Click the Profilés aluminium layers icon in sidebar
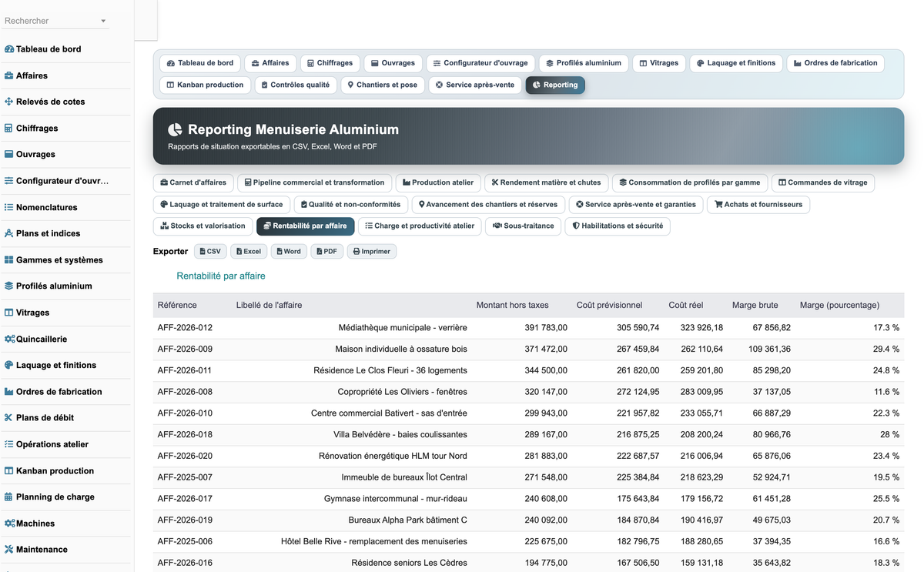The image size is (924, 572). click(x=9, y=286)
